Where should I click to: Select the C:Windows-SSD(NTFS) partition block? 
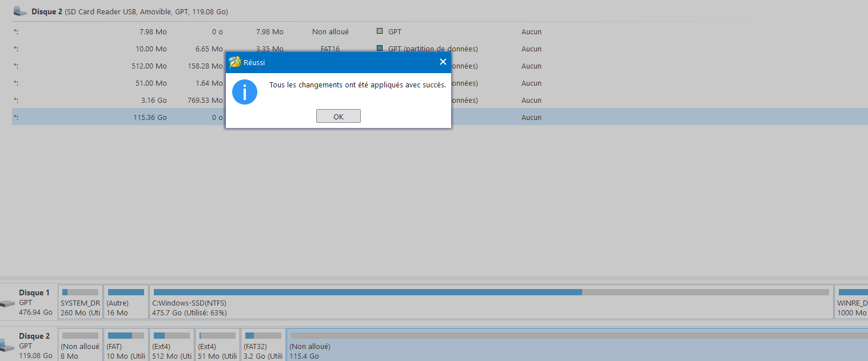coord(491,303)
